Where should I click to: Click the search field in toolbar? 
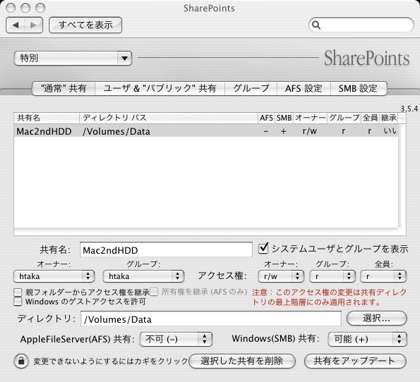[x=361, y=25]
